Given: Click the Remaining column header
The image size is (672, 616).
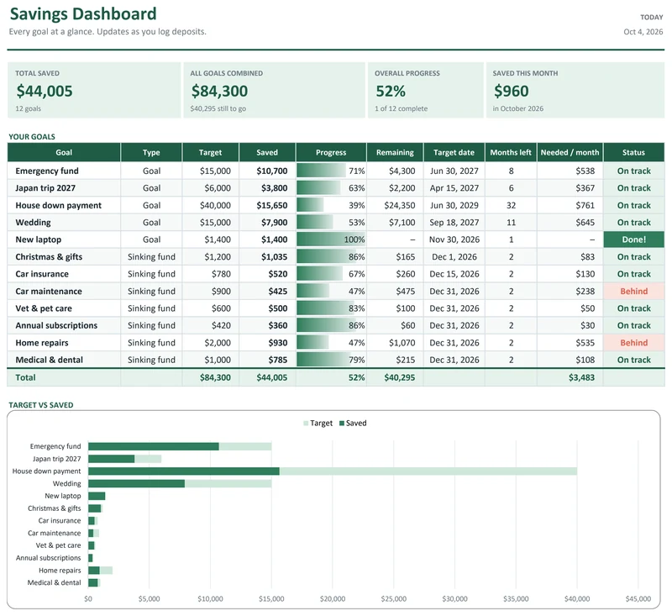Looking at the screenshot, I should tap(395, 153).
